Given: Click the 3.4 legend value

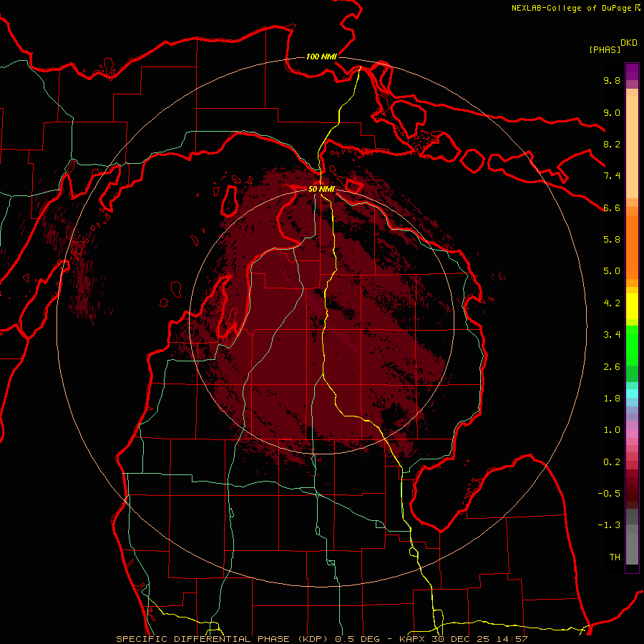Looking at the screenshot, I should pyautogui.click(x=612, y=335).
